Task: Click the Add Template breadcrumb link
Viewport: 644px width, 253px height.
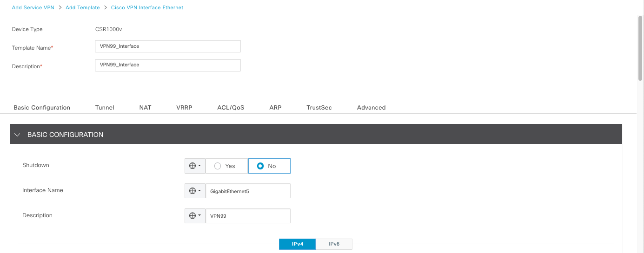Action: (83, 7)
